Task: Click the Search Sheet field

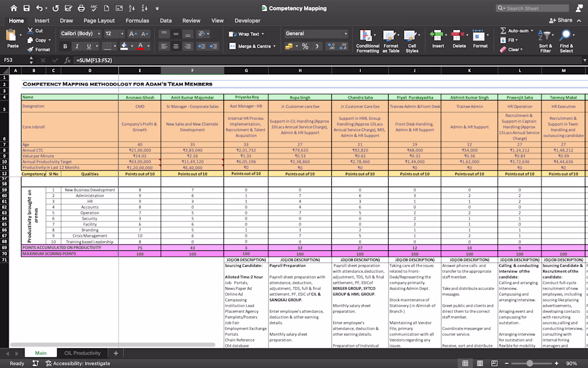Action: point(532,8)
